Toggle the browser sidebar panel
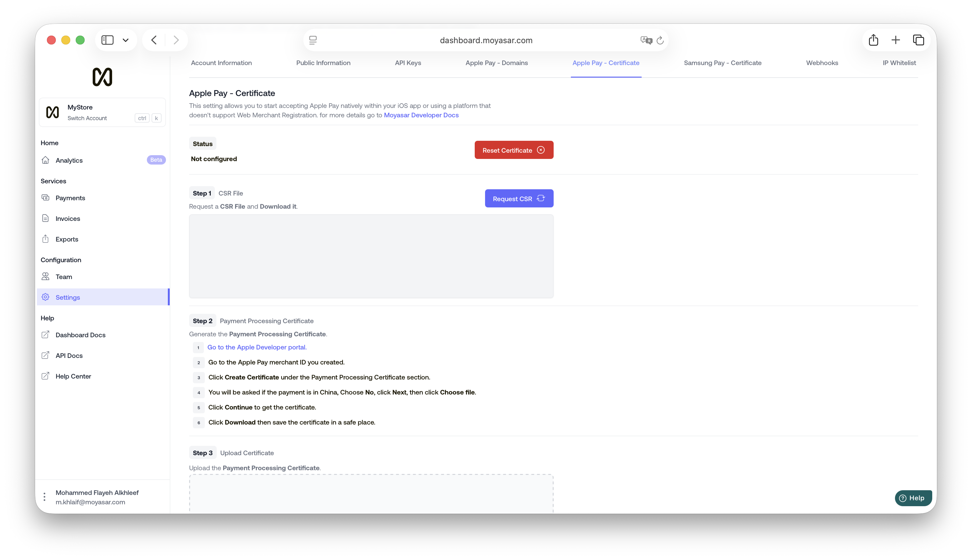This screenshot has height=560, width=972. (x=107, y=40)
